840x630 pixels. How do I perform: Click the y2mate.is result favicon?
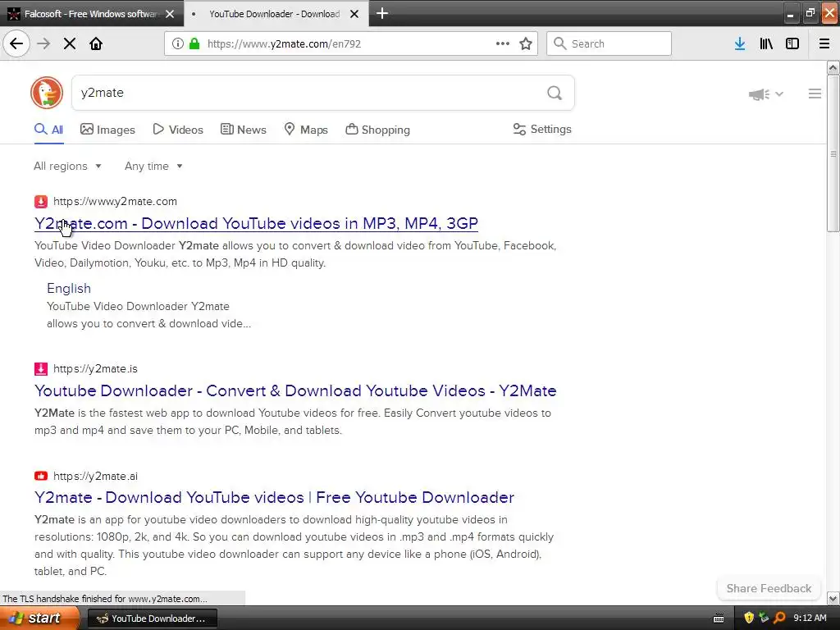click(41, 368)
